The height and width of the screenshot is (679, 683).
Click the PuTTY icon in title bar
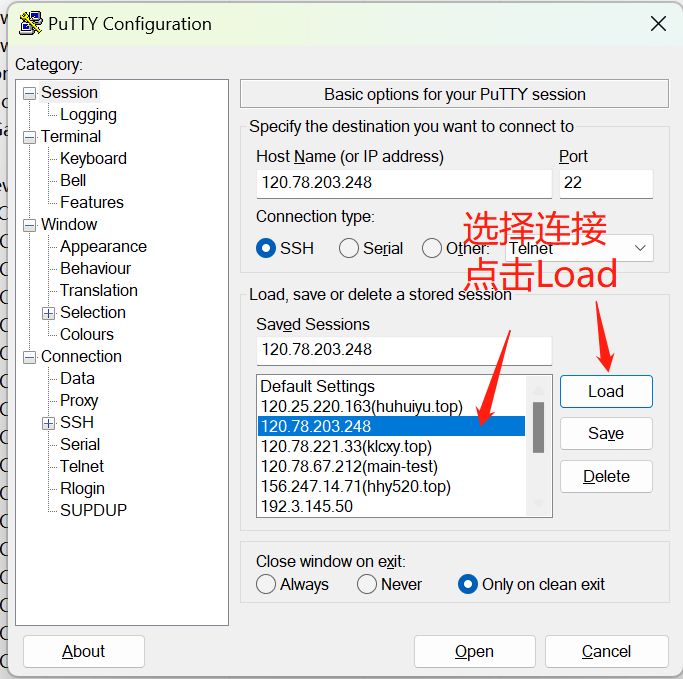[30, 24]
